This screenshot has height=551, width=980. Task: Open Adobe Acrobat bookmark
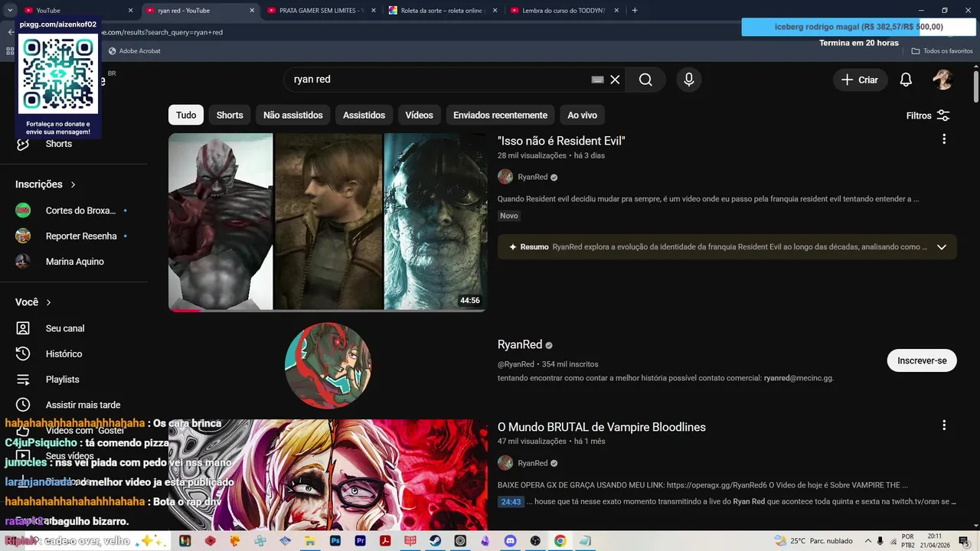point(135,51)
